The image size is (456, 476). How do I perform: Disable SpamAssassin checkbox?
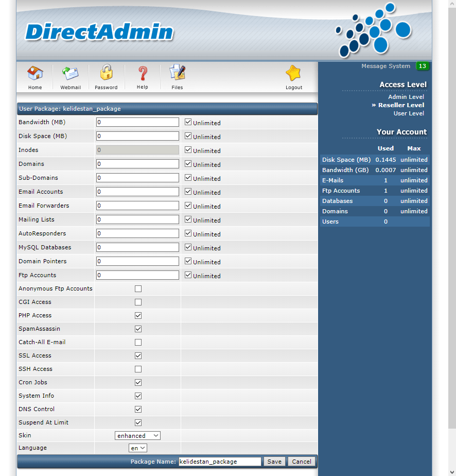coord(138,329)
